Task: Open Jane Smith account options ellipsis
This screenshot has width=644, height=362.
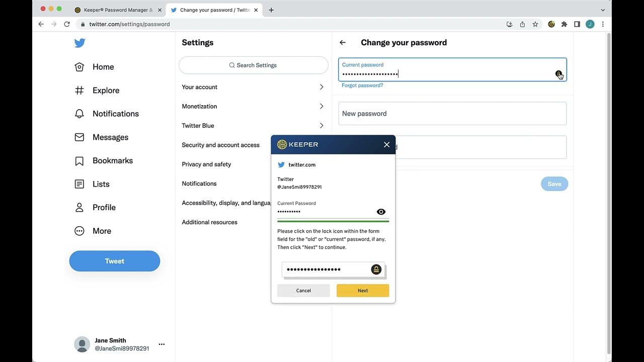Action: 162,344
